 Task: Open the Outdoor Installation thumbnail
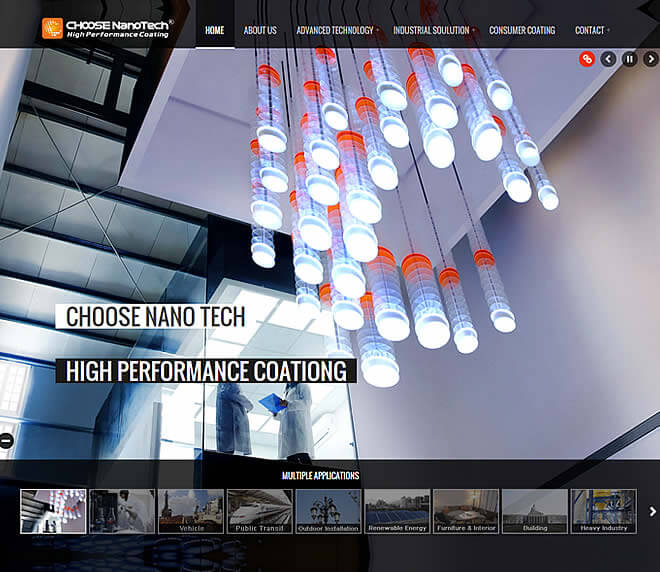[328, 511]
